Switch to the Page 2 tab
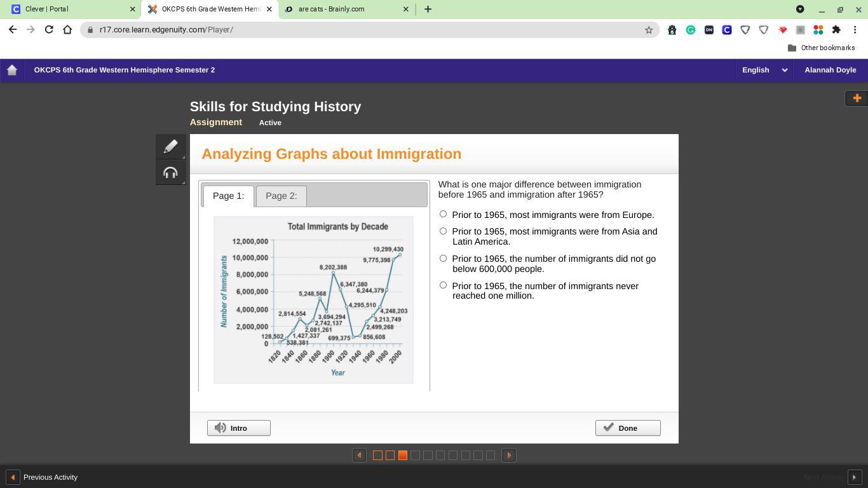The height and width of the screenshot is (488, 868). coord(281,196)
